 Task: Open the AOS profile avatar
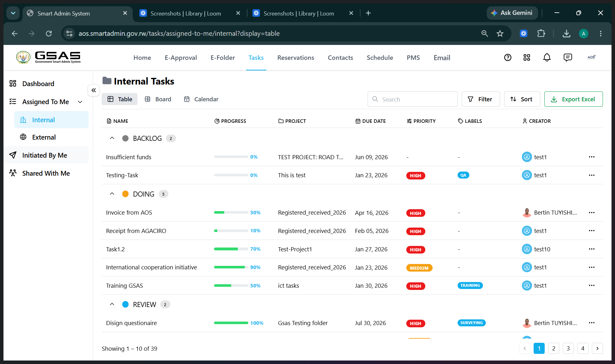591,57
